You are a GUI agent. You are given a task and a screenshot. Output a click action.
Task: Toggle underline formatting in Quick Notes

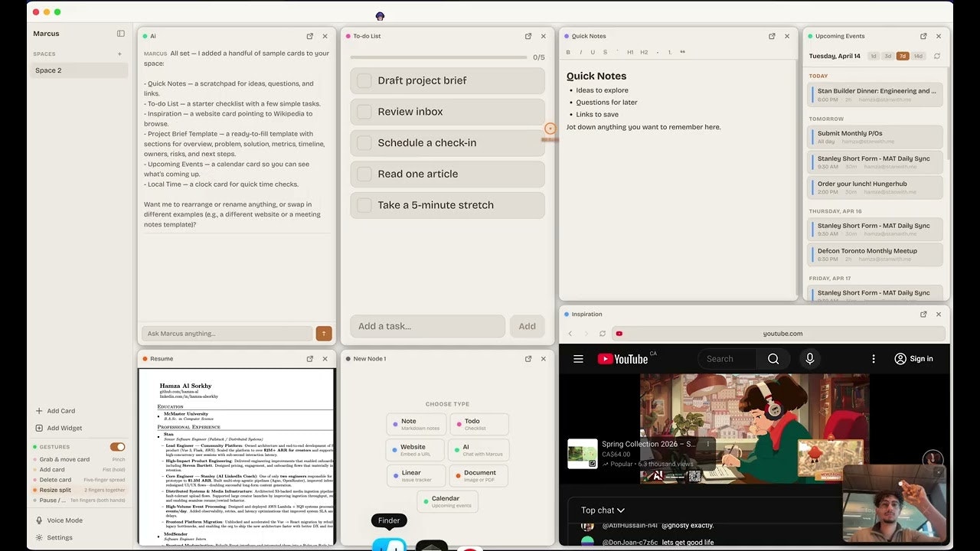(593, 52)
